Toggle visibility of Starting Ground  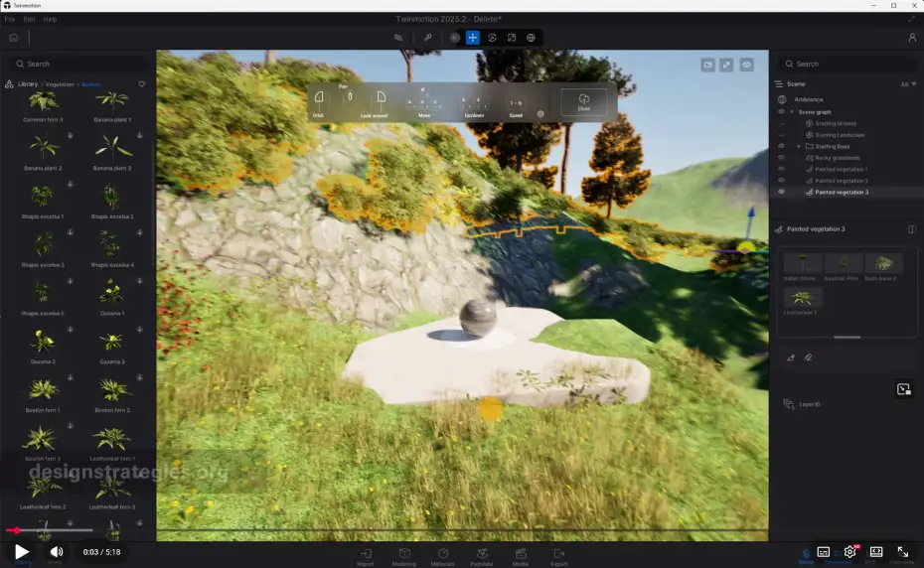coord(781,124)
